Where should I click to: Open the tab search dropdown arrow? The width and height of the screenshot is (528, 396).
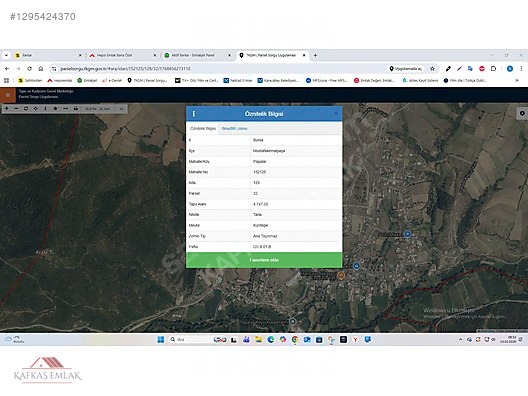[x=6, y=55]
